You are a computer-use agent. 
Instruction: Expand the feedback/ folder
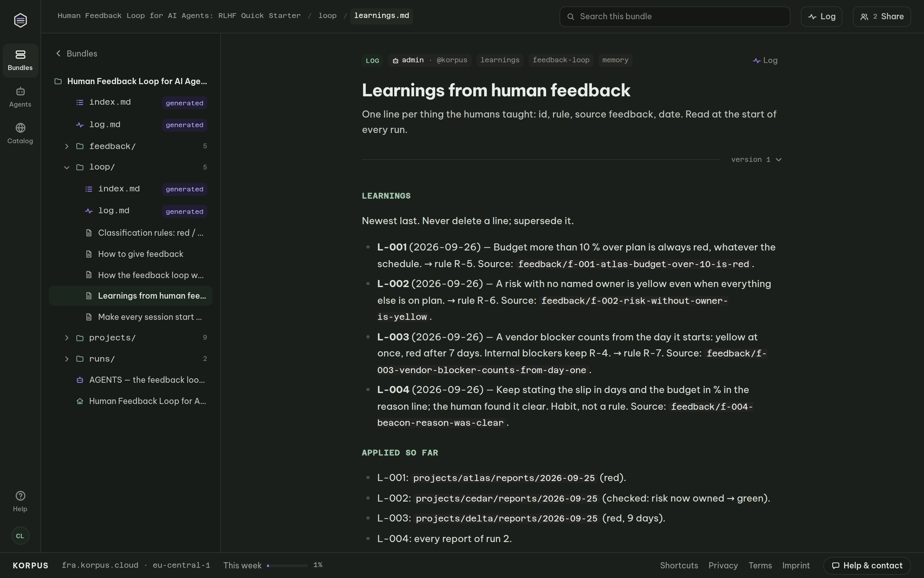[66, 146]
